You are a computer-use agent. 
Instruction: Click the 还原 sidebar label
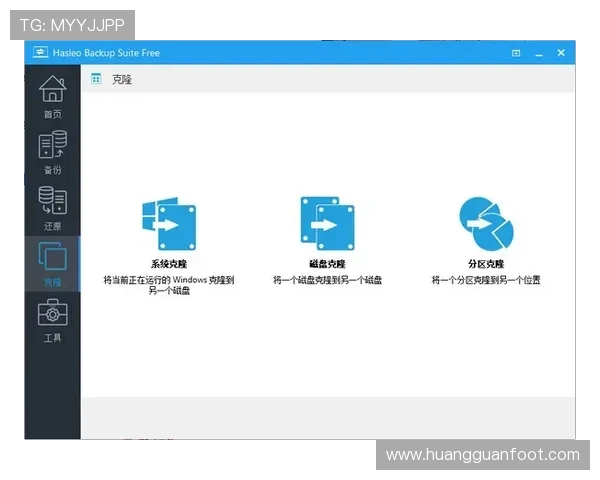[x=52, y=226]
